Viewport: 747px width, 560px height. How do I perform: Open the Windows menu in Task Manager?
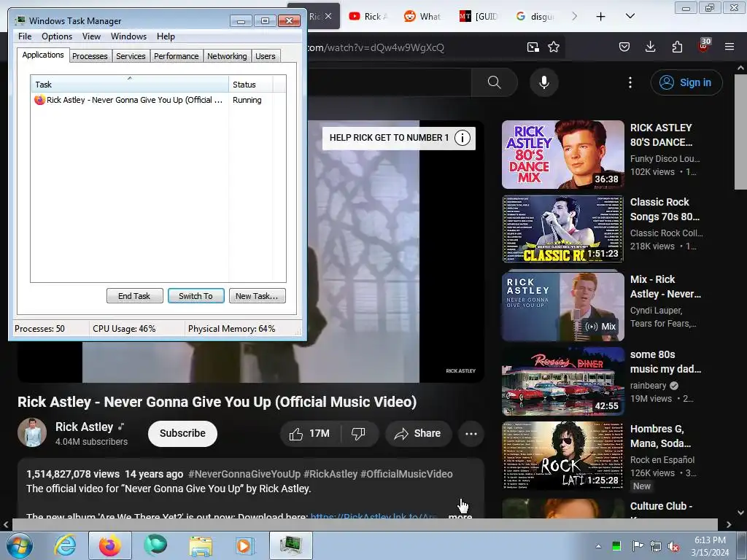click(128, 36)
